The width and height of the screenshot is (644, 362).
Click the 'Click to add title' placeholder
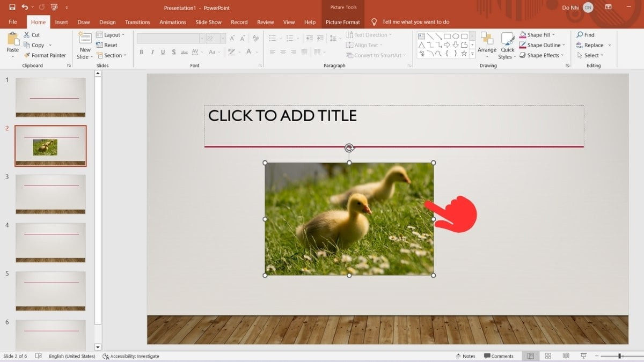pyautogui.click(x=394, y=126)
